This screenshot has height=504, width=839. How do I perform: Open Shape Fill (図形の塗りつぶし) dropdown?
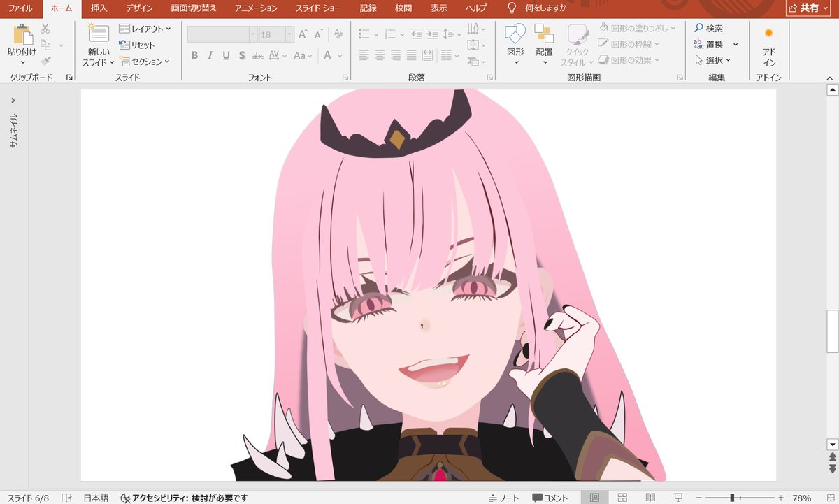pos(638,29)
